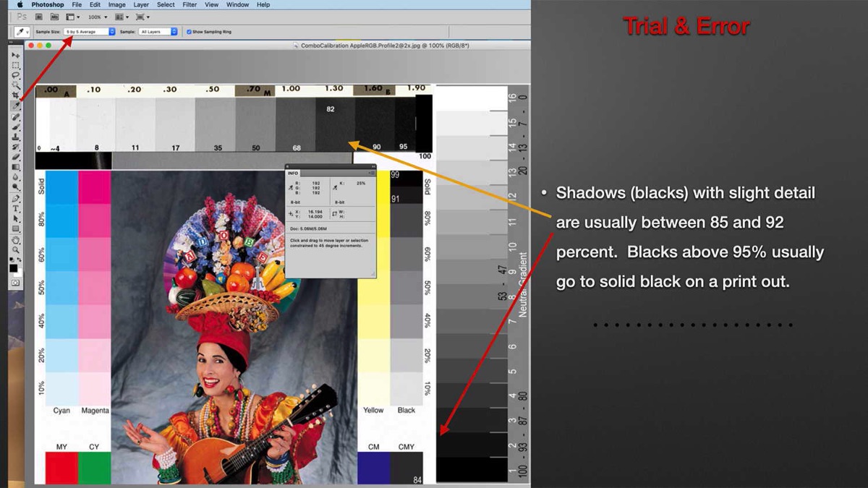Open the Screen Mode dropdown

coord(144,17)
